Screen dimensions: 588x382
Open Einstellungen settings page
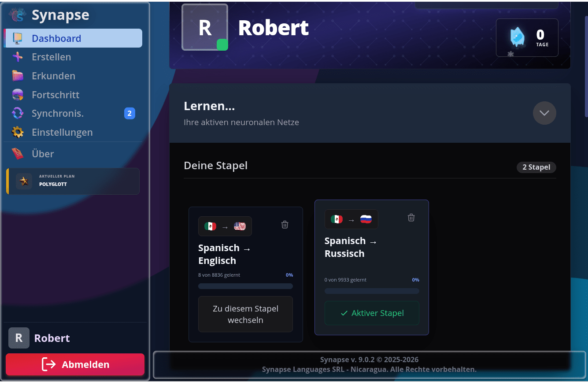coord(74,132)
